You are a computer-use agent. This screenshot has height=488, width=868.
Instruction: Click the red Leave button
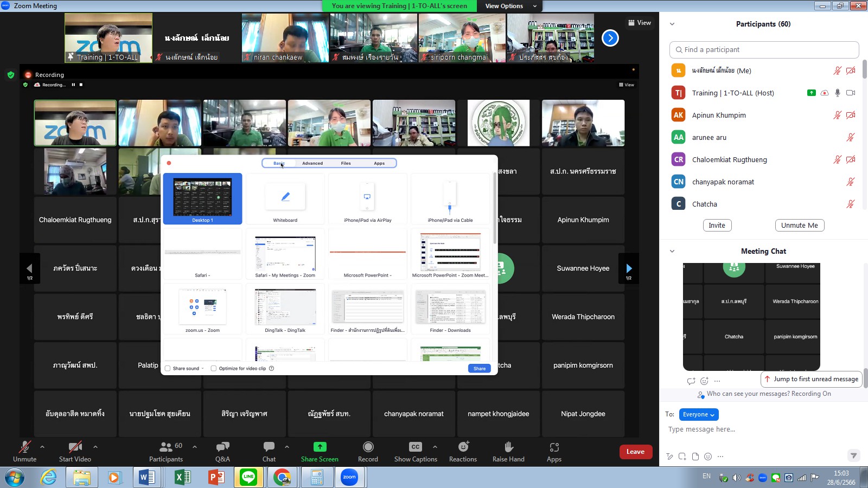pos(636,452)
